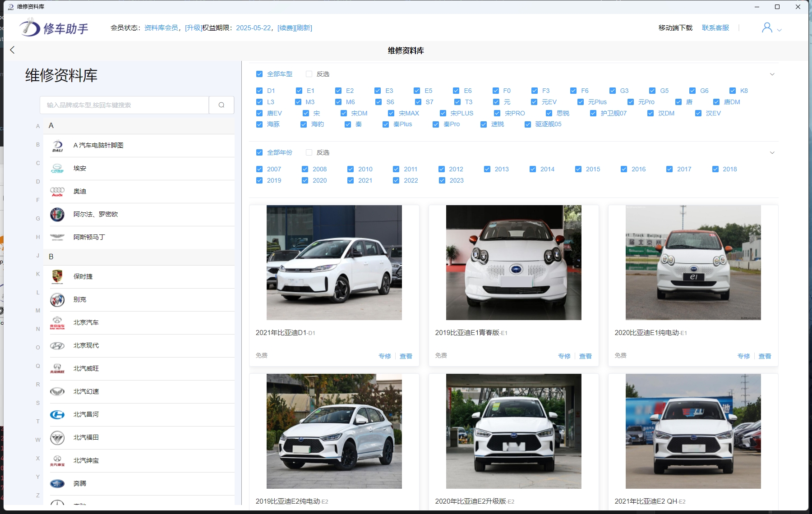Open the 2019比亚迪E1青春版 car thumbnail
812x514 pixels.
[x=514, y=263]
